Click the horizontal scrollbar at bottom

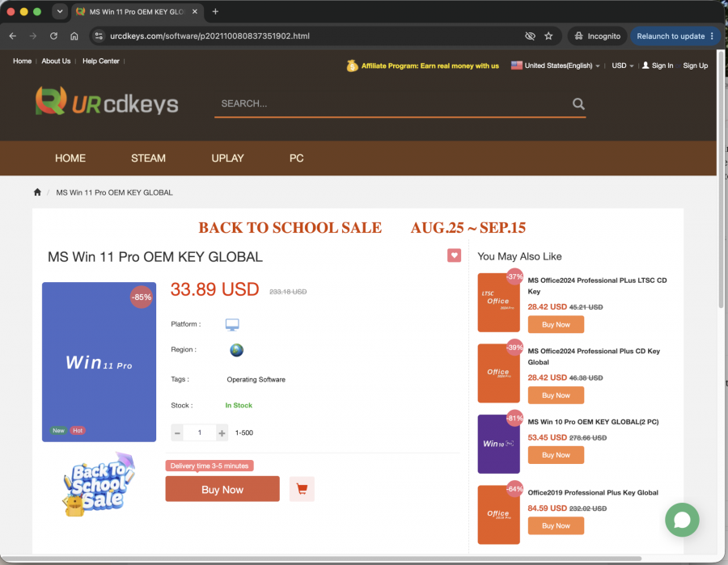(320, 559)
